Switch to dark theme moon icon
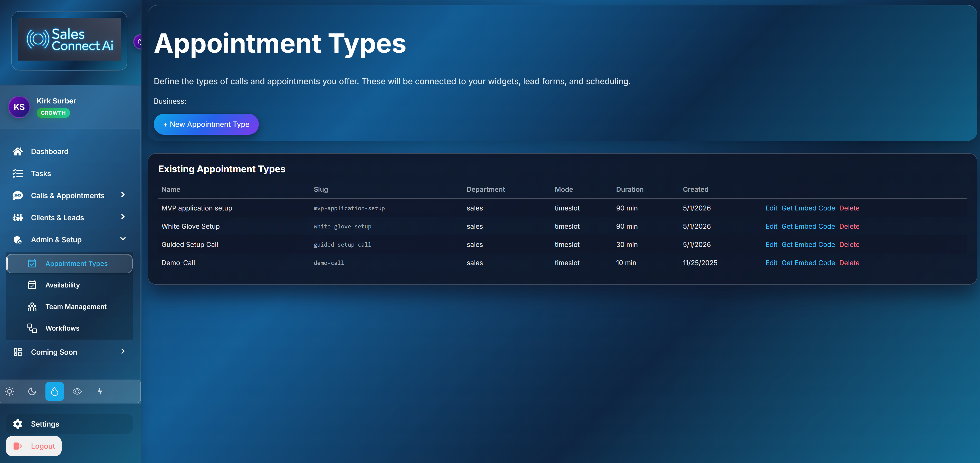Viewport: 980px width, 463px height. [x=32, y=391]
